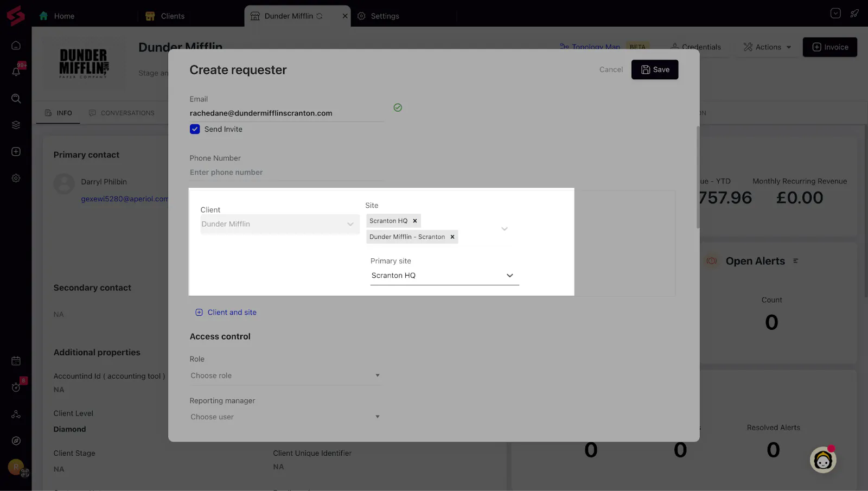Open the Primary site dropdown
This screenshot has width=868, height=491.
pyautogui.click(x=445, y=276)
